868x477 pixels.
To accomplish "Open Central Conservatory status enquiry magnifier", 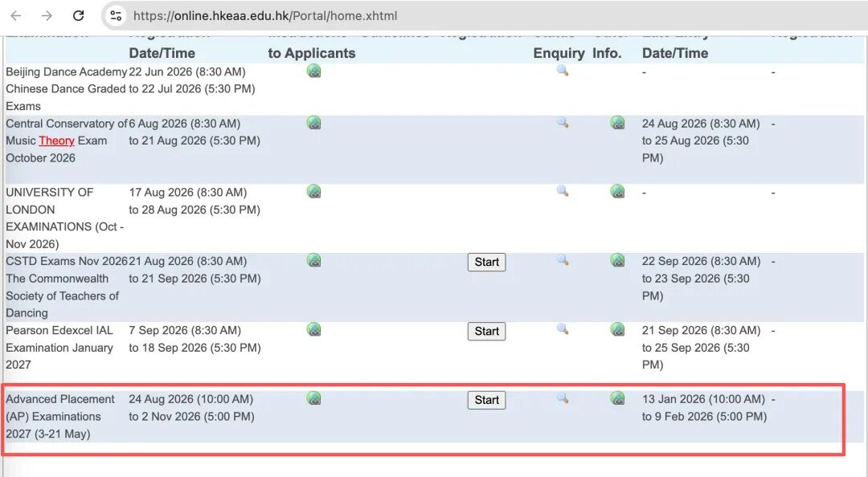I will pos(563,122).
